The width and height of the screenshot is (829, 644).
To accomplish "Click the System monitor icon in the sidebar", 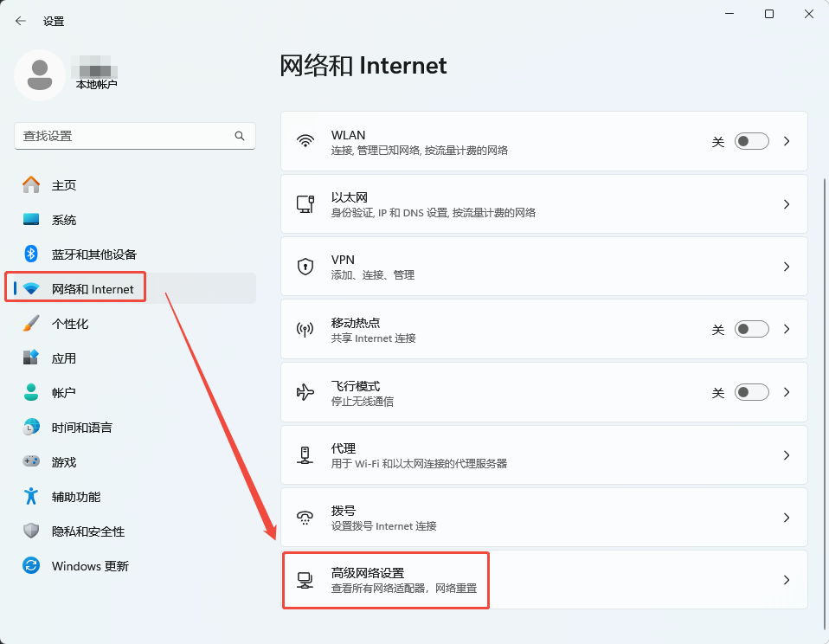I will 31,219.
